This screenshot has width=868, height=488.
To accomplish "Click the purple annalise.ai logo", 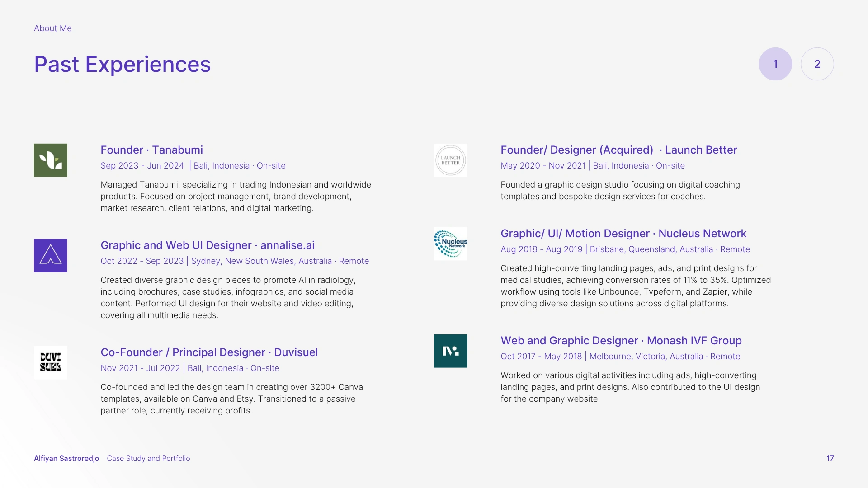I will pos(51,256).
